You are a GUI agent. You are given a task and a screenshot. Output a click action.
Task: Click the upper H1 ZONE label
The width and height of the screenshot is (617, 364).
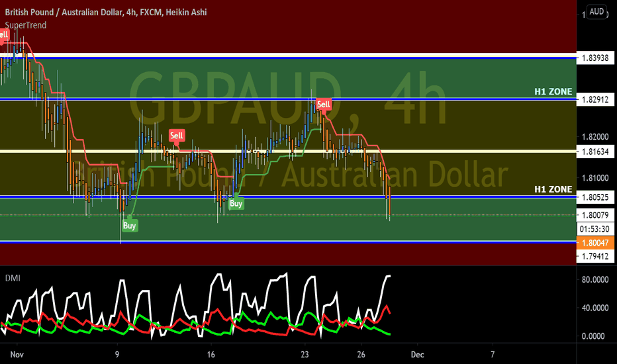click(553, 92)
